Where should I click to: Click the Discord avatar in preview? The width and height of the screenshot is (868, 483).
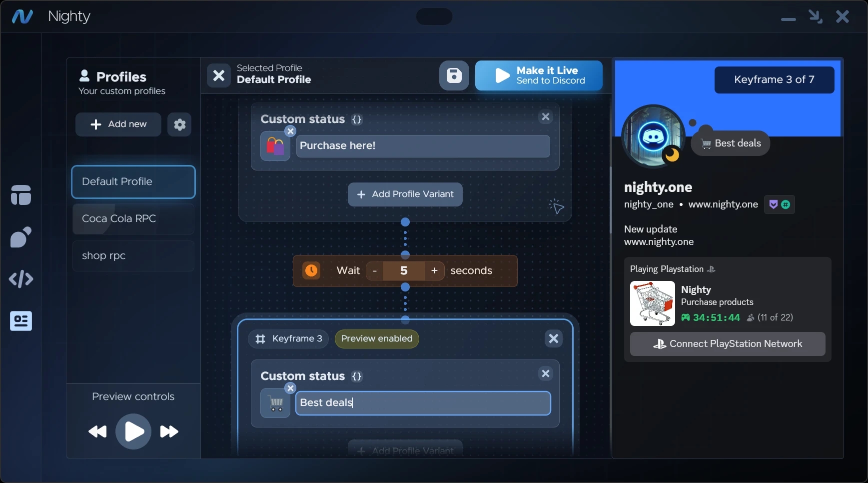click(653, 136)
